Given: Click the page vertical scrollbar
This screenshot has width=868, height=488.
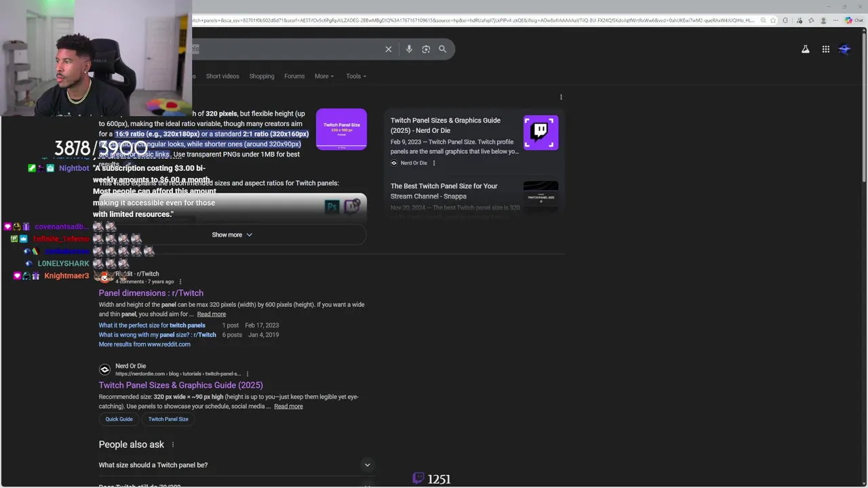Looking at the screenshot, I should (x=863, y=108).
